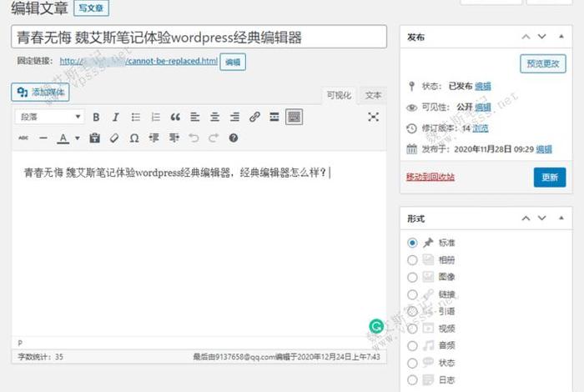Click into the editor content area
The height and width of the screenshot is (392, 584).
click(199, 244)
